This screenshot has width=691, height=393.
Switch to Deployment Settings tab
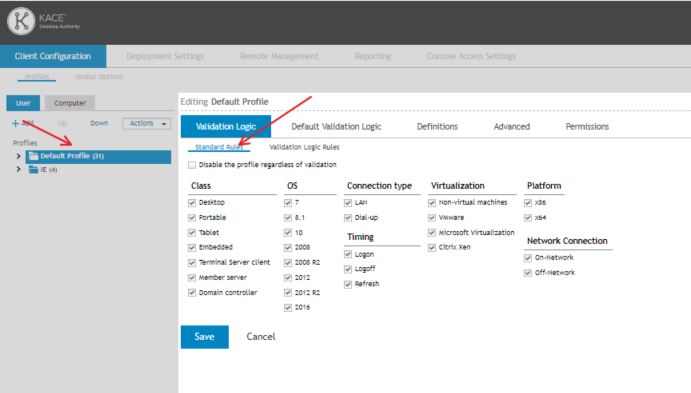165,56
